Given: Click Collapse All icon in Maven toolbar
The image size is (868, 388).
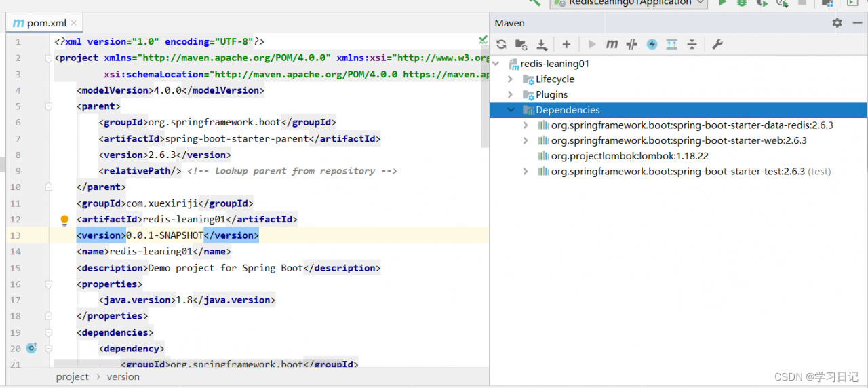Looking at the screenshot, I should (692, 44).
